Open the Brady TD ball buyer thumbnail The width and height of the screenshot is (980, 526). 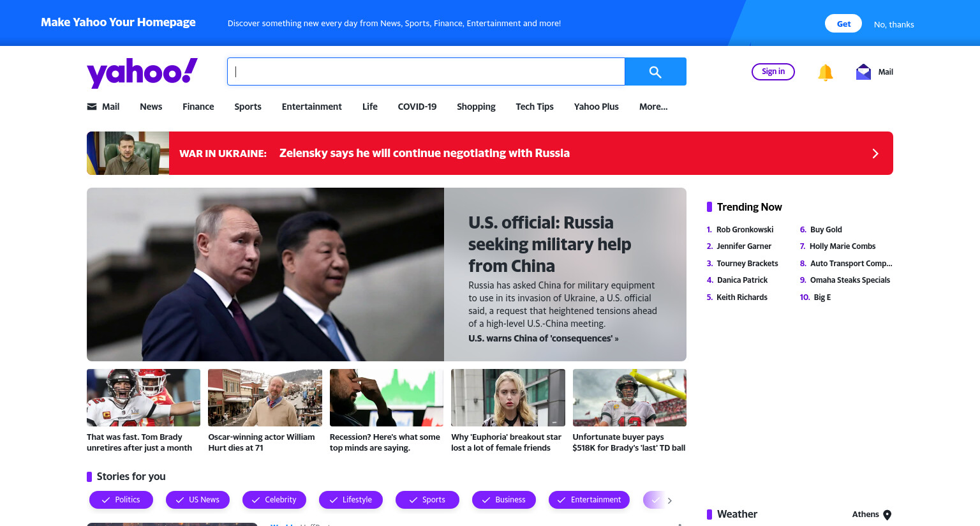tap(630, 398)
